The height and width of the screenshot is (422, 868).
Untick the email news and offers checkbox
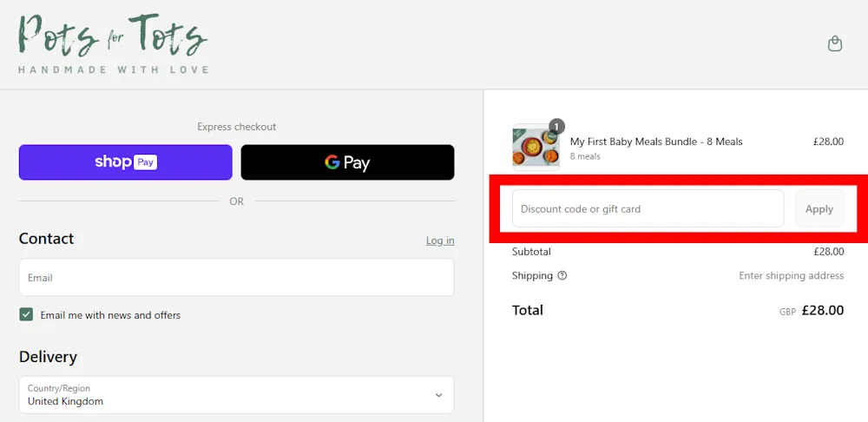pos(26,314)
